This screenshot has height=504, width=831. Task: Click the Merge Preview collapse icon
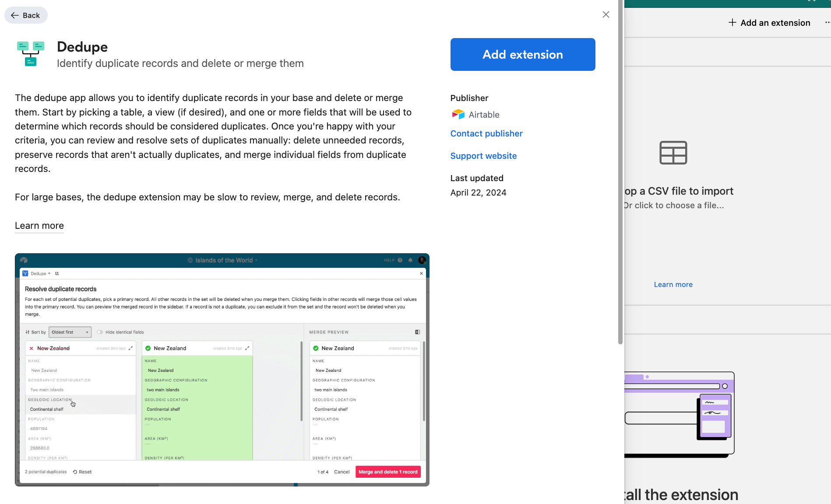(417, 332)
